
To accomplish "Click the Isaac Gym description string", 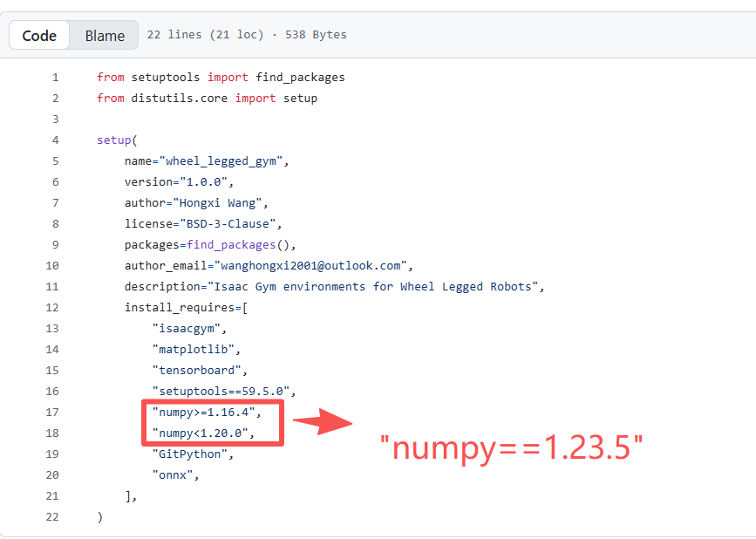I will coord(372,287).
